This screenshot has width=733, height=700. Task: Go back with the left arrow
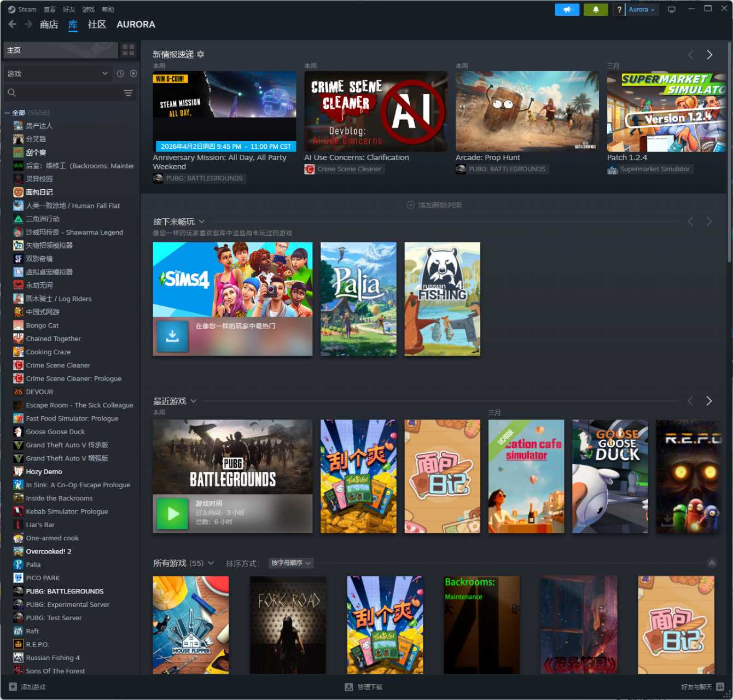[x=13, y=24]
